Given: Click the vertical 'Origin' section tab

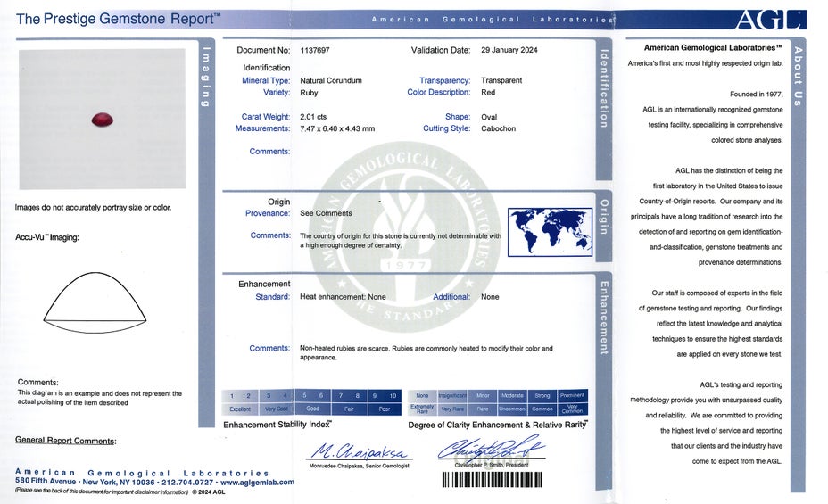Looking at the screenshot, I should (x=604, y=217).
